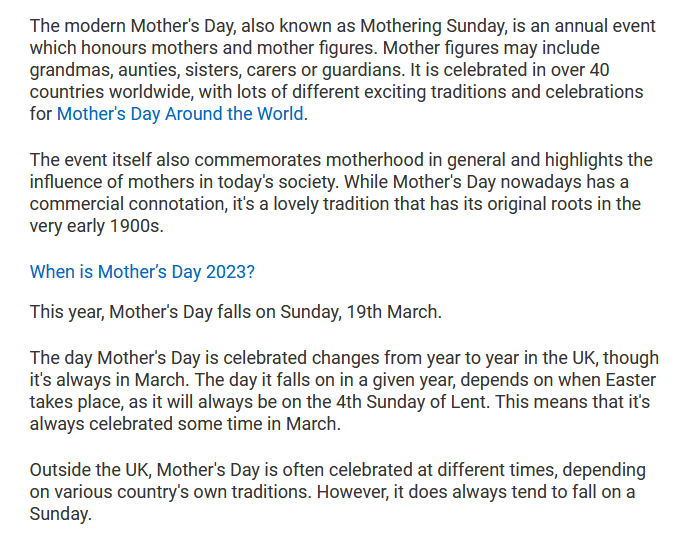Click the words "countries worldwide"
Screen dimensions: 674x540
[107, 91]
